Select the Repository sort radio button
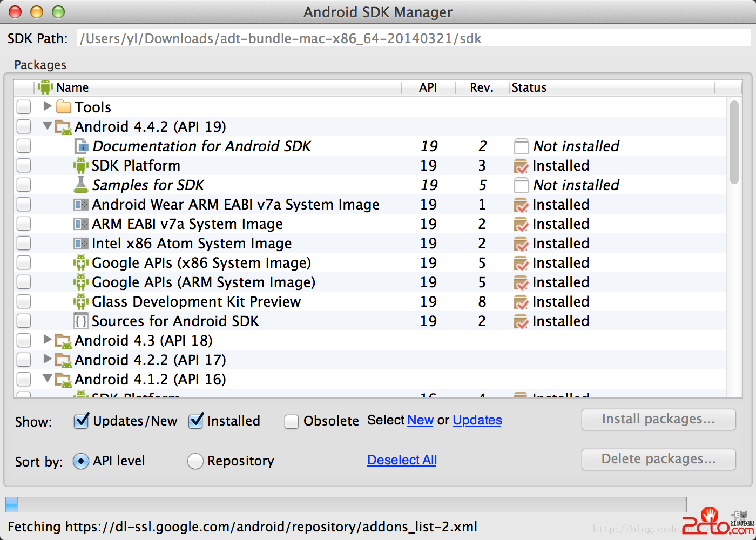This screenshot has width=756, height=540. pos(195,461)
